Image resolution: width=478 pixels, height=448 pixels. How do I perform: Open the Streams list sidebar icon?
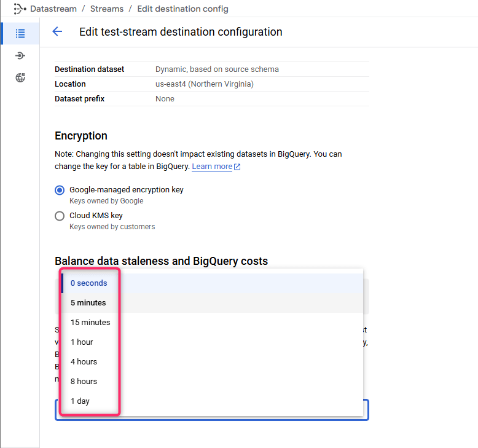pyautogui.click(x=20, y=33)
